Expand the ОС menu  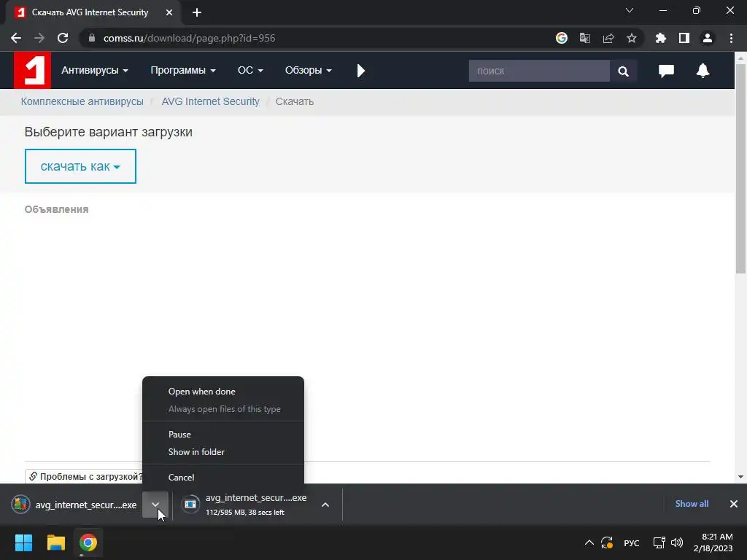coord(250,71)
